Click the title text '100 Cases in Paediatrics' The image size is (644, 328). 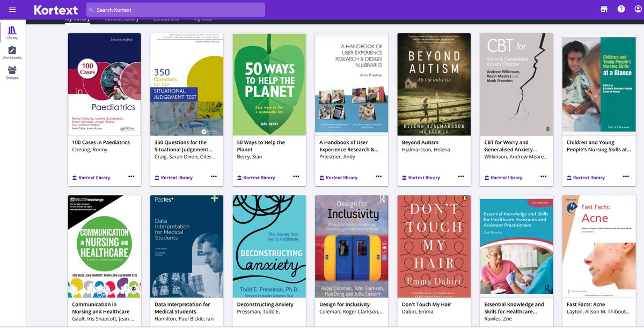pyautogui.click(x=101, y=143)
